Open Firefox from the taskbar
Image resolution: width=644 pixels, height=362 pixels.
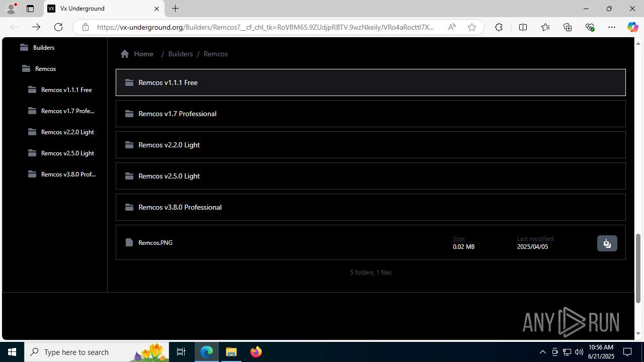coord(256,352)
